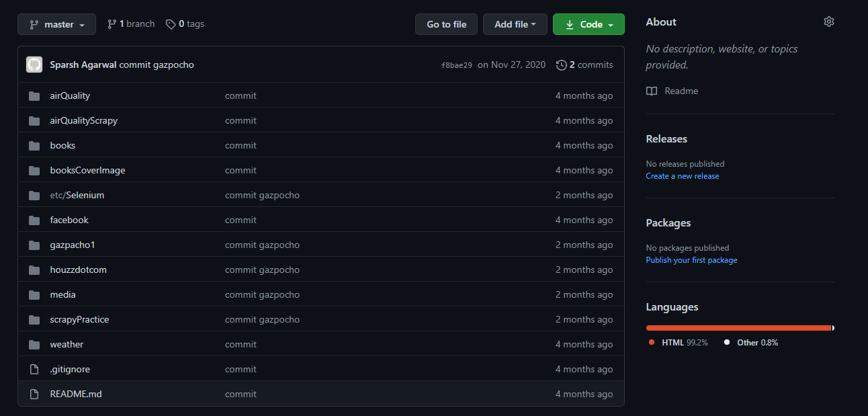Screen dimensions: 868x416
Task: View the 0 tags link
Action: (x=185, y=24)
